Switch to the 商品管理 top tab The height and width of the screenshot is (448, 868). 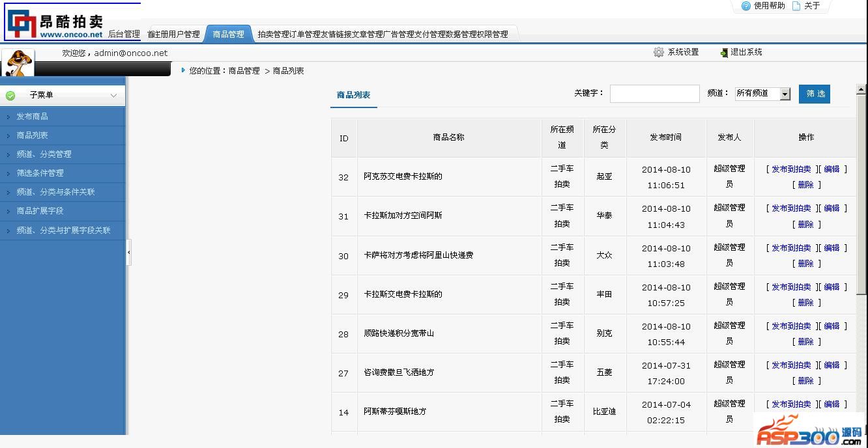click(228, 35)
